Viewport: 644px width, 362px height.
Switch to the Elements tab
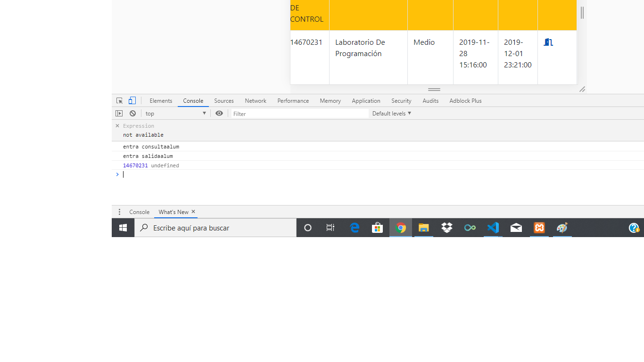tap(161, 101)
